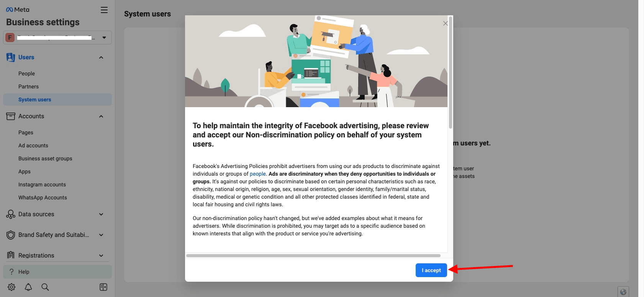Open Help in the sidebar
Viewport: 644px width, 297px height.
(57, 272)
